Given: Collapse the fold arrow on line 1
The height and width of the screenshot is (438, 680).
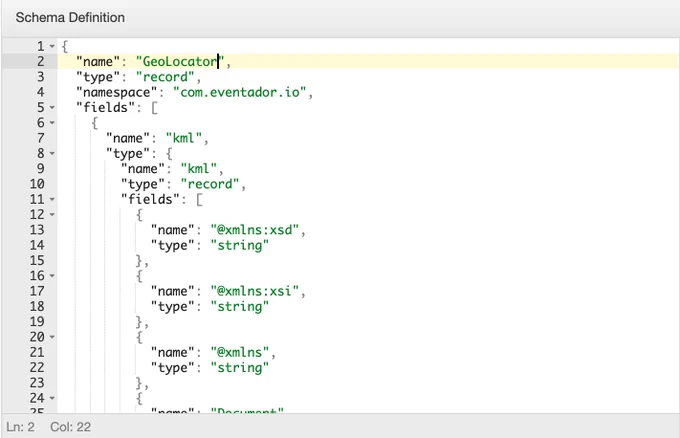Looking at the screenshot, I should [52, 46].
